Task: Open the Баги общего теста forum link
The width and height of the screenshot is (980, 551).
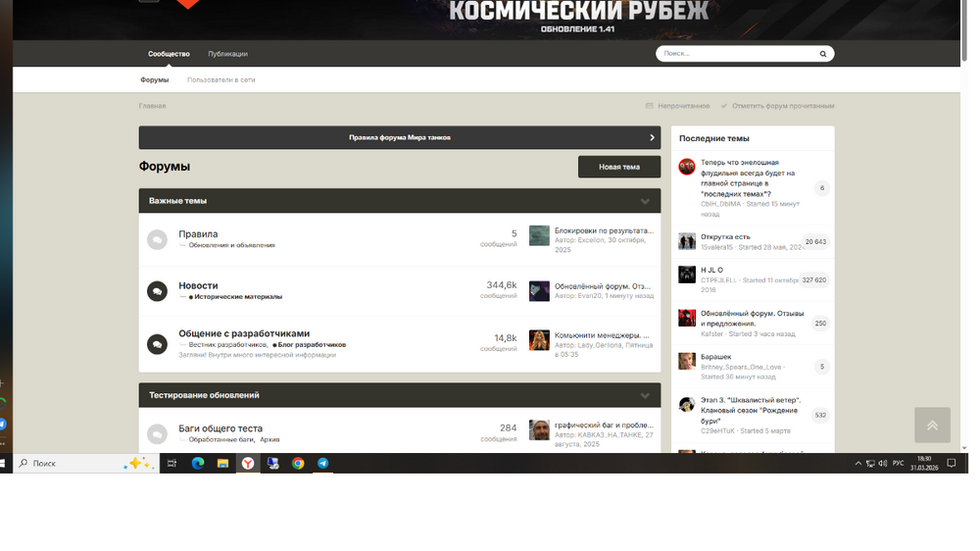Action: pos(220,428)
